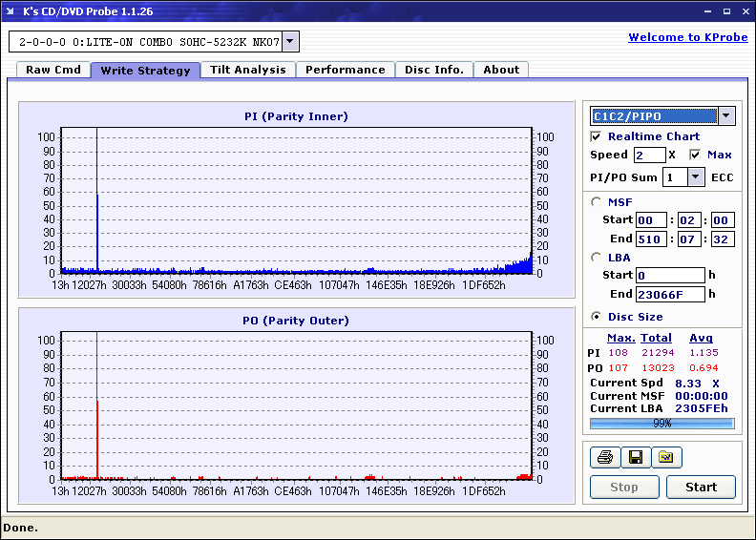Click the Speed input field
Image resolution: width=756 pixels, height=540 pixels.
(x=649, y=155)
